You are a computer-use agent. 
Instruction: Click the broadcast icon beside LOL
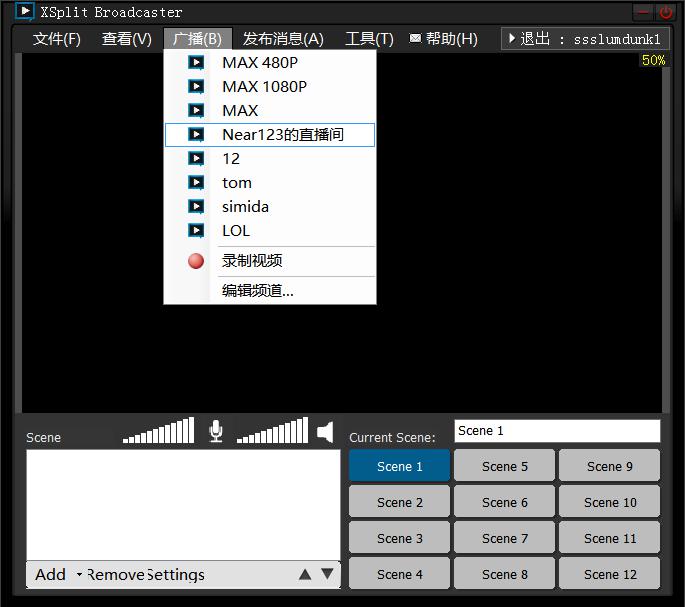tap(196, 230)
